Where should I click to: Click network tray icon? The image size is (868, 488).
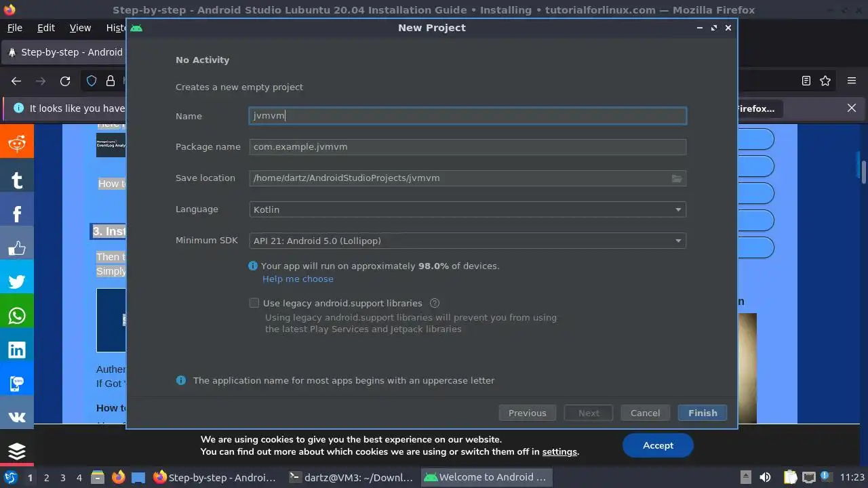tap(808, 477)
